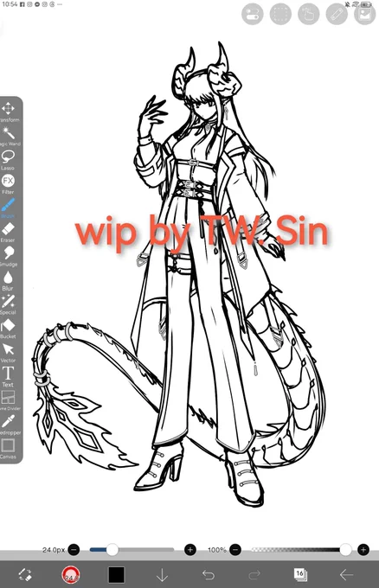Open the Canvas tool
Image resolution: width=379 pixels, height=588 pixels.
click(8, 449)
